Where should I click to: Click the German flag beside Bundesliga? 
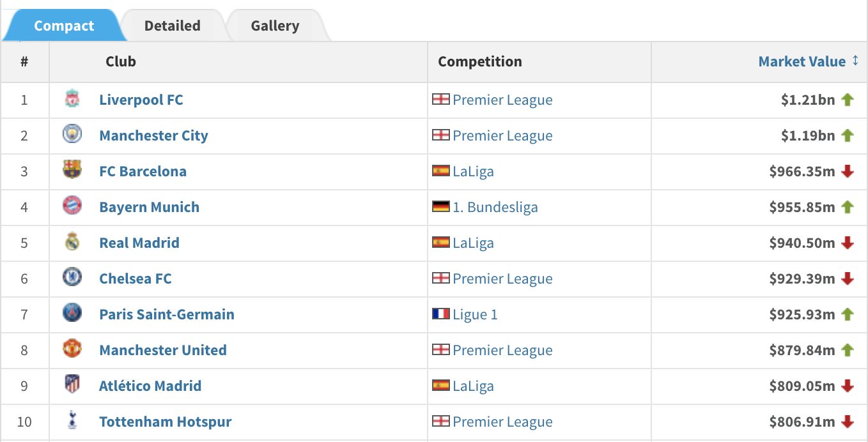coord(441,206)
